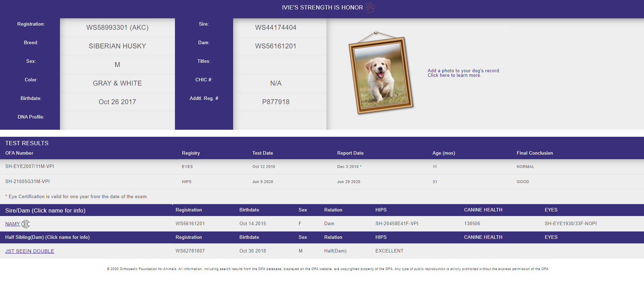Click the Report Date column header
The height and width of the screenshot is (283, 644).
tap(350, 153)
